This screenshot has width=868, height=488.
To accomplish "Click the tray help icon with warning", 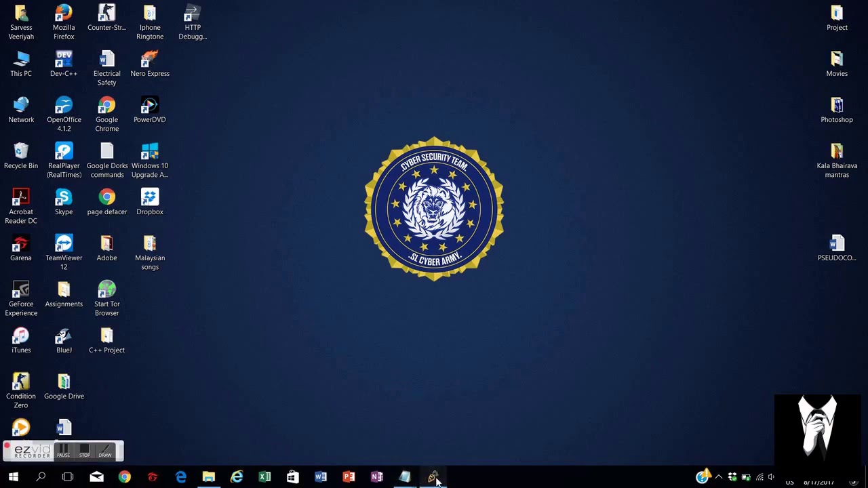I will click(x=703, y=476).
